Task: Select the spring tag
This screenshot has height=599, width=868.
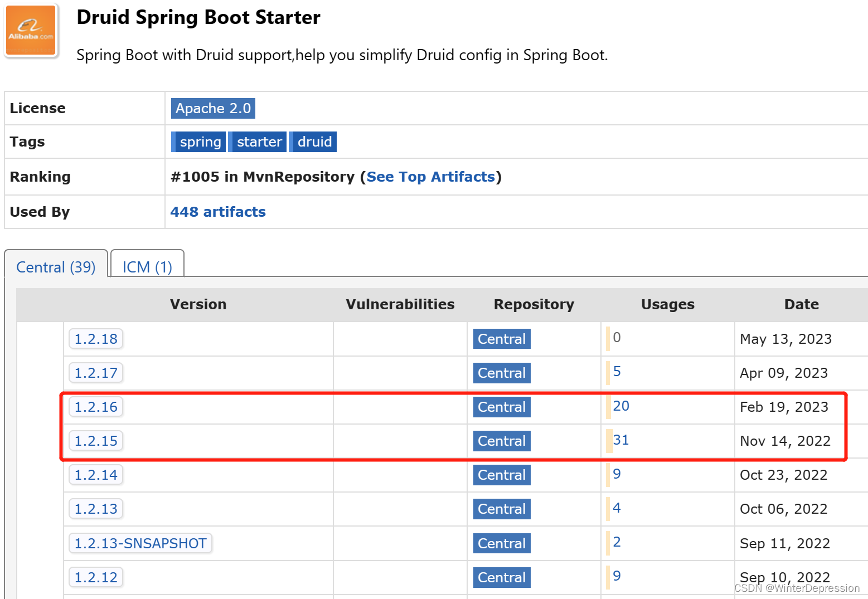Action: click(x=198, y=142)
